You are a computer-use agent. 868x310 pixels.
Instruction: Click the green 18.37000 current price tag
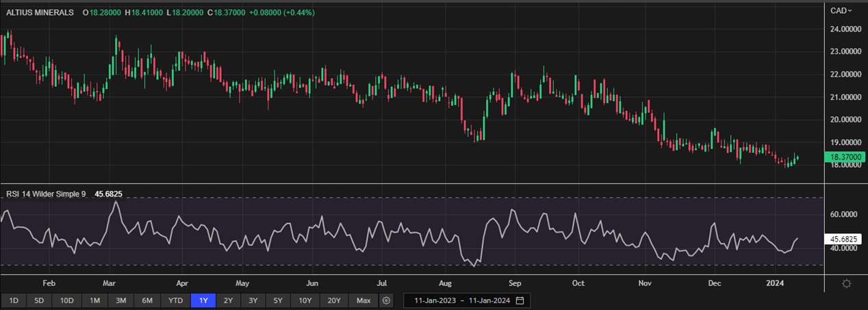844,157
